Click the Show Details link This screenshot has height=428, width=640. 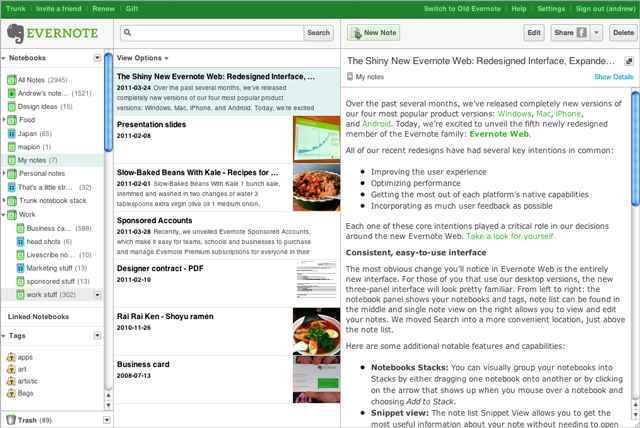[x=613, y=76]
